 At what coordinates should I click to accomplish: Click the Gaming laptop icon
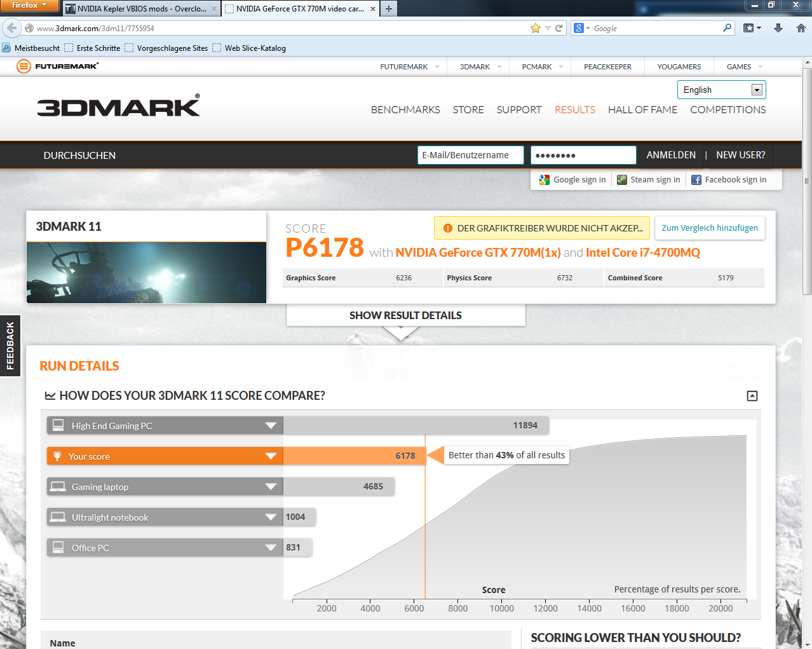point(58,486)
